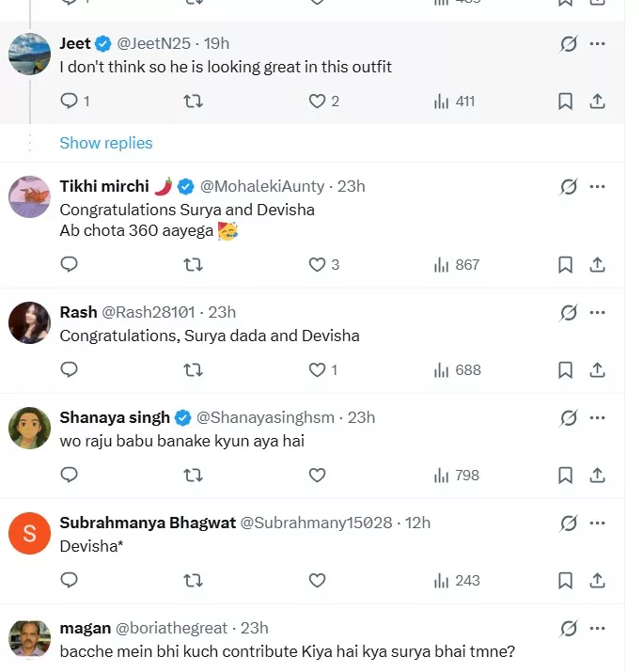Bookmark Subrahmanya Bhagwat's tweet
This screenshot has height=672, width=643.
pos(565,581)
